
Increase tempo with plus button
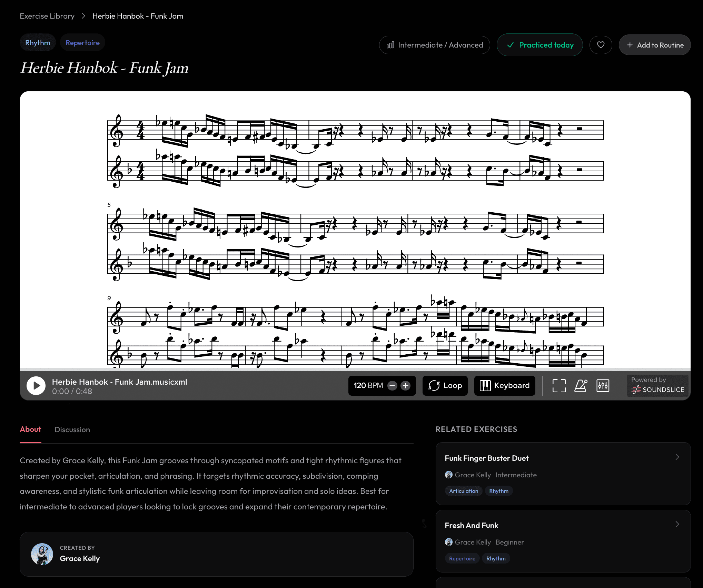coord(406,386)
